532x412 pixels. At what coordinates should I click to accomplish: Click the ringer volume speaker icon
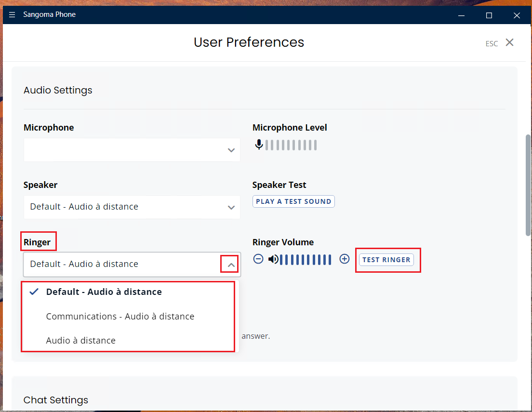pos(273,259)
